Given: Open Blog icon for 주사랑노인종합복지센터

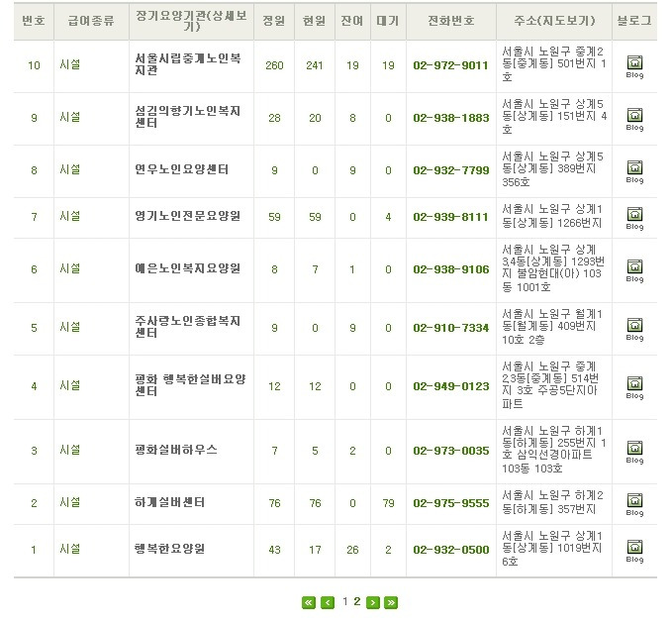Looking at the screenshot, I should tap(634, 330).
